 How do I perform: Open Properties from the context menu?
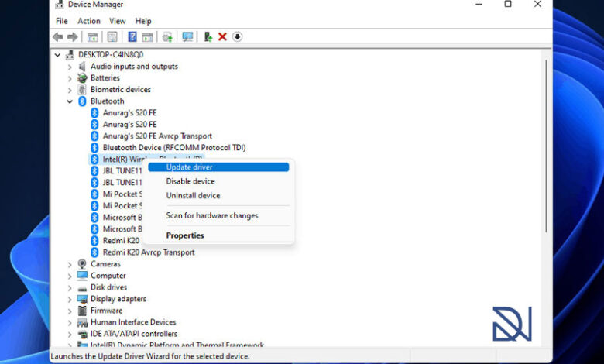(218, 235)
